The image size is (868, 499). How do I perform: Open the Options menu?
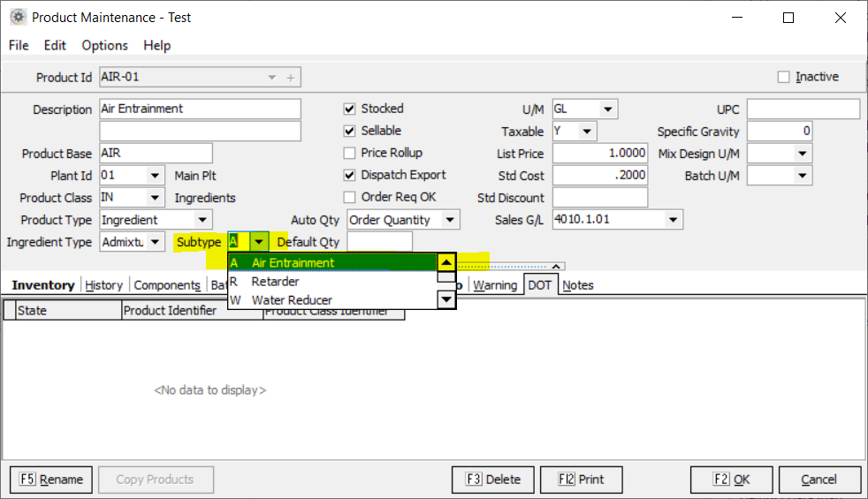point(104,45)
